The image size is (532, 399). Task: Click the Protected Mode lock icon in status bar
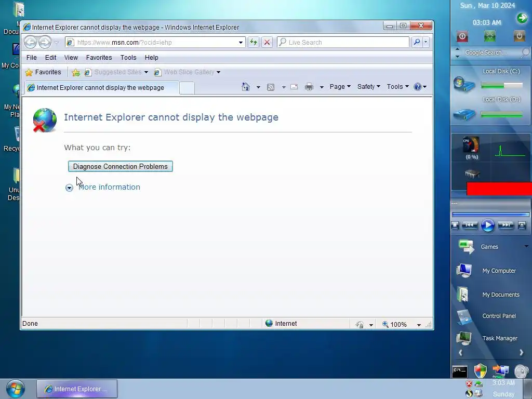click(360, 325)
